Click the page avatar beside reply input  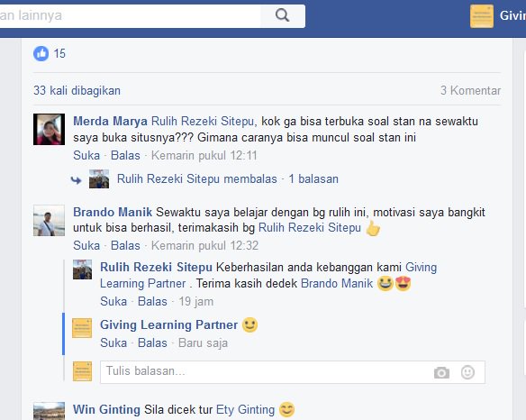(83, 371)
